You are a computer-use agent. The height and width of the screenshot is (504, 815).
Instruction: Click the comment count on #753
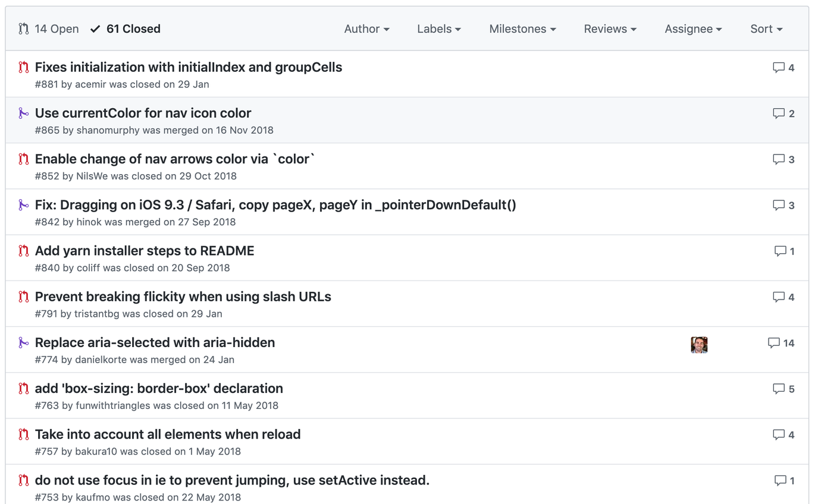[783, 480]
